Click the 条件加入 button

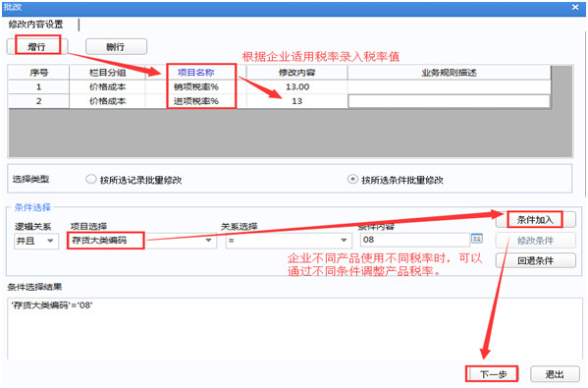536,220
